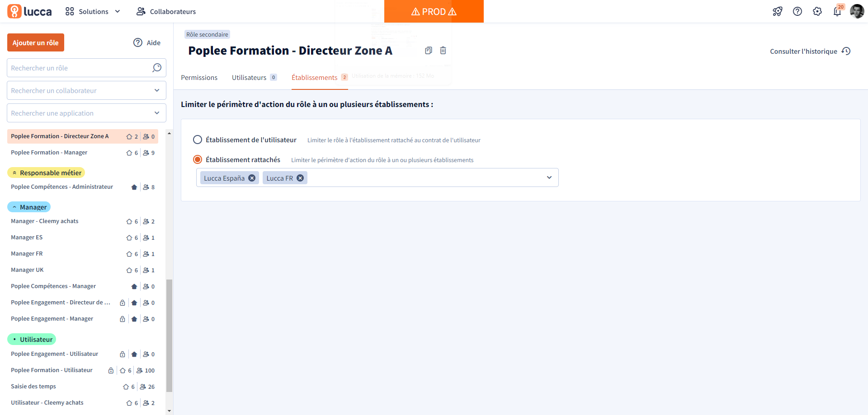Select role Manager - Cleemy achats
This screenshot has height=415, width=868.
coord(83,221)
